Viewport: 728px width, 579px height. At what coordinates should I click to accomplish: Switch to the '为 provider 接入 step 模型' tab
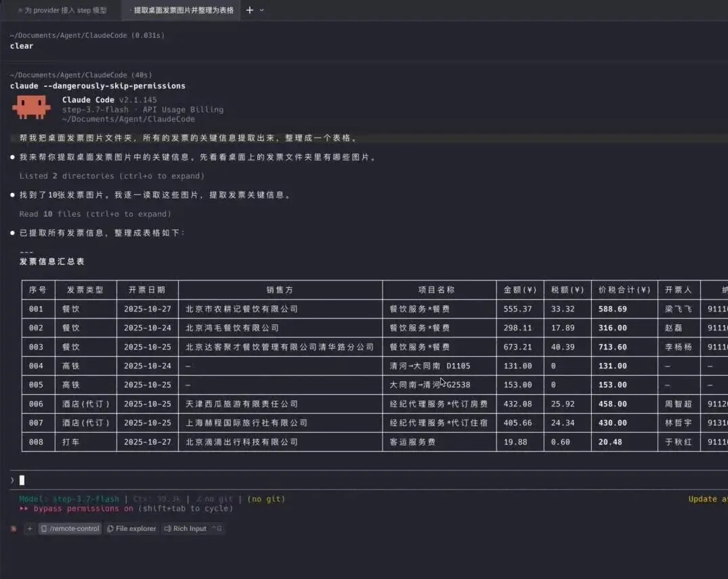click(x=63, y=10)
